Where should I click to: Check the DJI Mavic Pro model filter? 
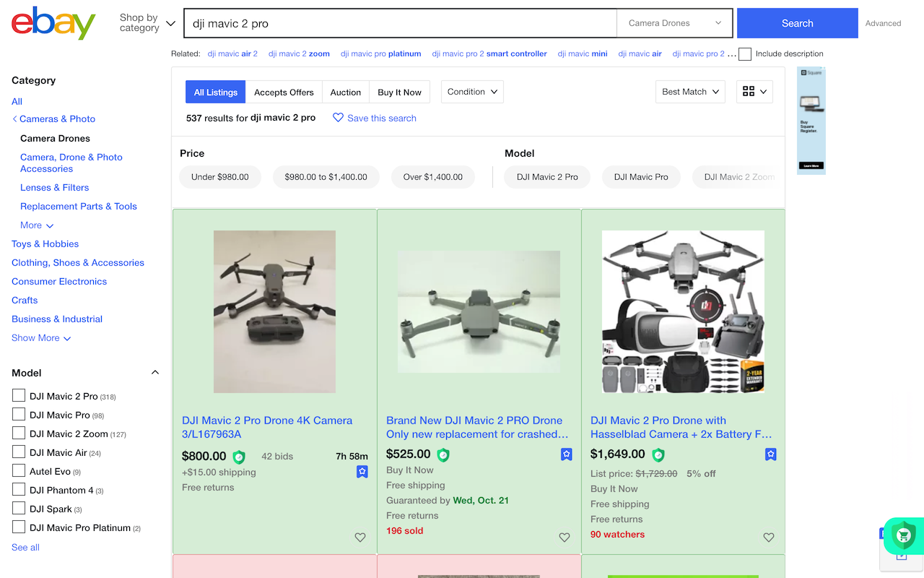point(19,414)
